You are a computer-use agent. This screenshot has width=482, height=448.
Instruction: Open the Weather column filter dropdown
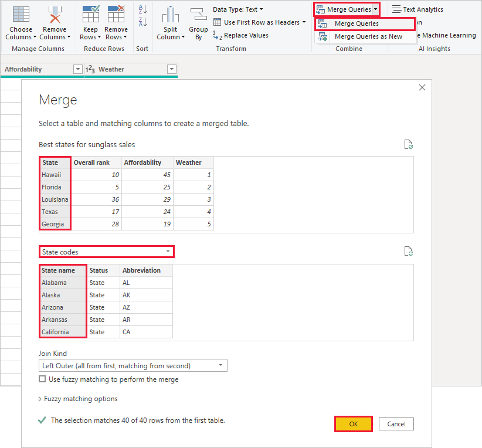171,69
